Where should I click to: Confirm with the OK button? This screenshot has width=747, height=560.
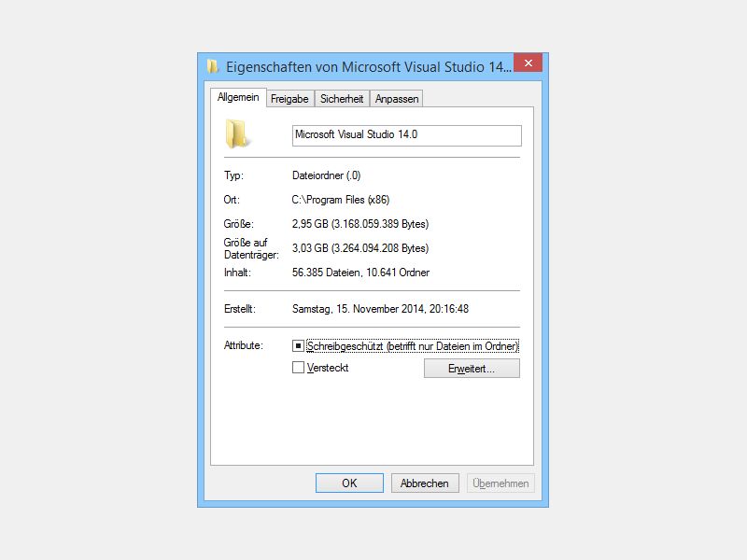[349, 483]
